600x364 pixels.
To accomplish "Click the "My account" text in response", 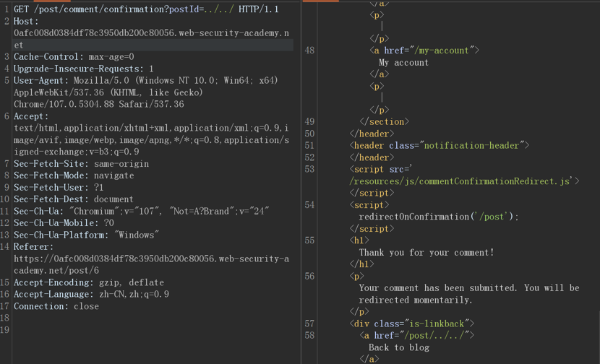I will pyautogui.click(x=403, y=63).
